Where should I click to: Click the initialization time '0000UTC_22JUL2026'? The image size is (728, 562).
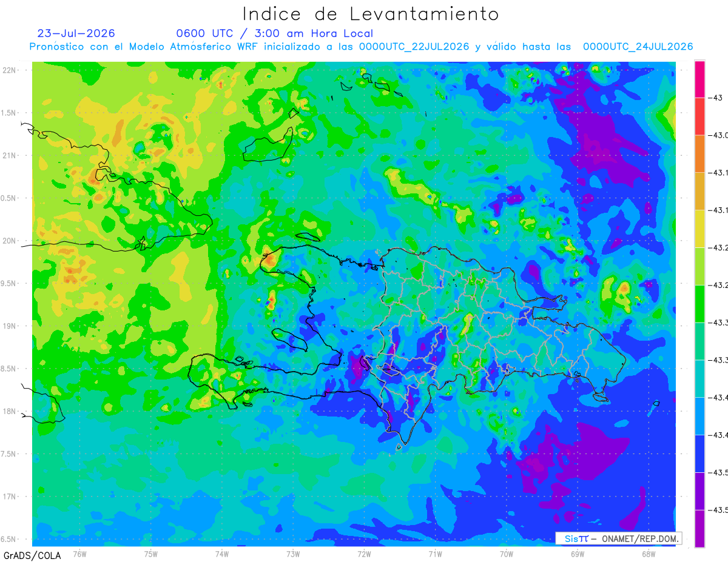[414, 47]
